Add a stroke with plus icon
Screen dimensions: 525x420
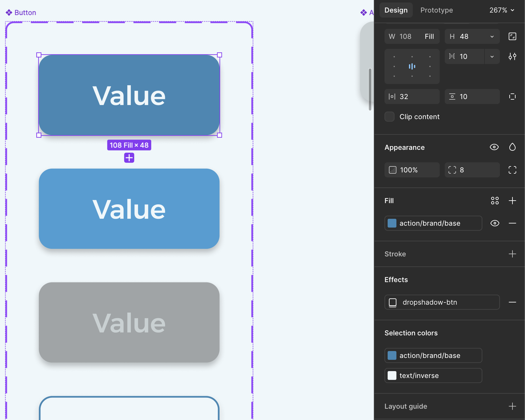pos(512,254)
